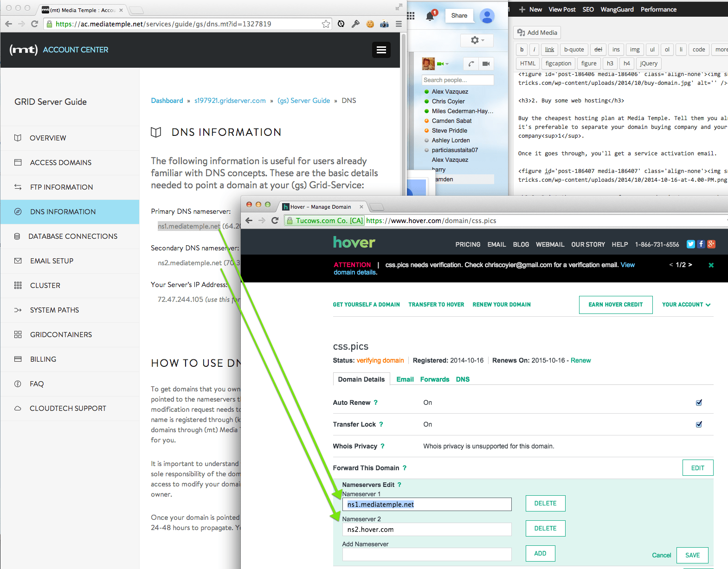Image resolution: width=728 pixels, height=569 pixels.
Task: Click Add Media in WordPress editor
Action: (537, 32)
